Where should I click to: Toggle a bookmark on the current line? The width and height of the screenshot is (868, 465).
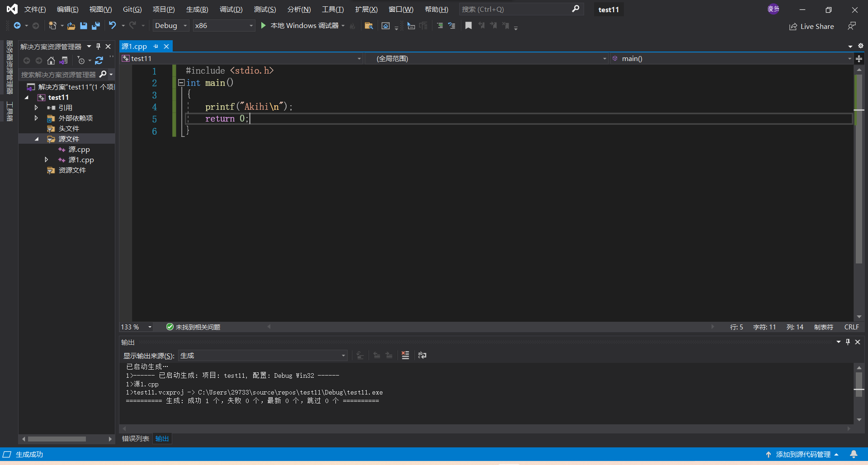[468, 26]
